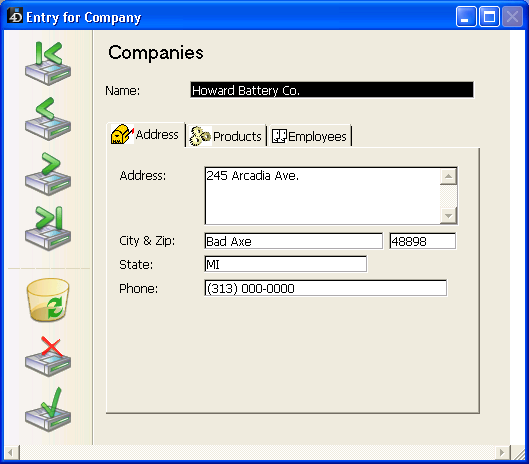The width and height of the screenshot is (529, 464).
Task: Click the 4D icon in title bar
Action: pyautogui.click(x=15, y=16)
